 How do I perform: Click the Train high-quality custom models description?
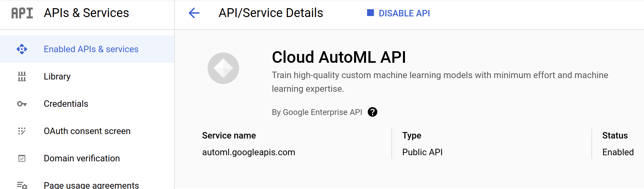(x=440, y=82)
